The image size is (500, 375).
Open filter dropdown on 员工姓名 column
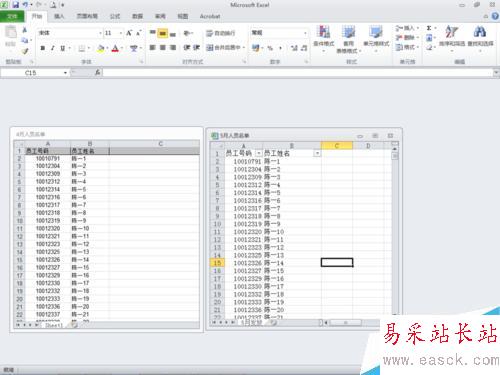coord(317,153)
